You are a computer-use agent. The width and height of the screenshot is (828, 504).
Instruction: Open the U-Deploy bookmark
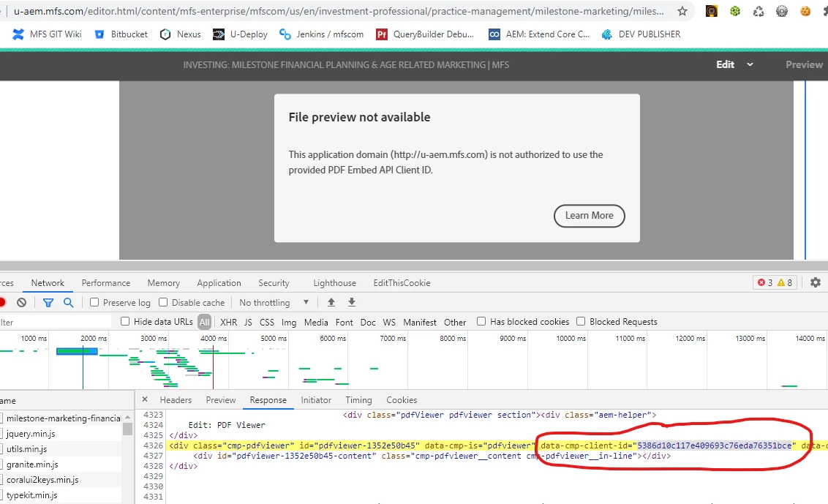(240, 34)
